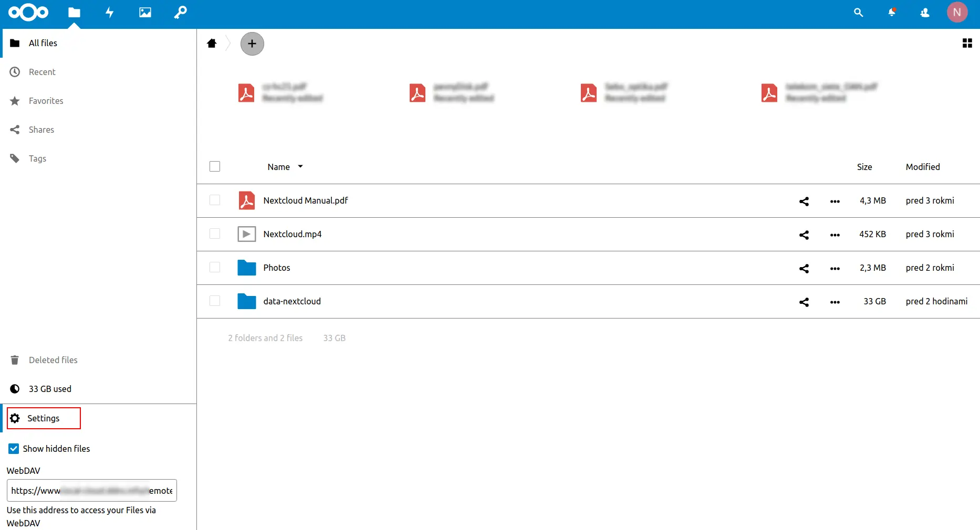Open Tags in sidebar
This screenshot has width=980, height=530.
tap(99, 158)
